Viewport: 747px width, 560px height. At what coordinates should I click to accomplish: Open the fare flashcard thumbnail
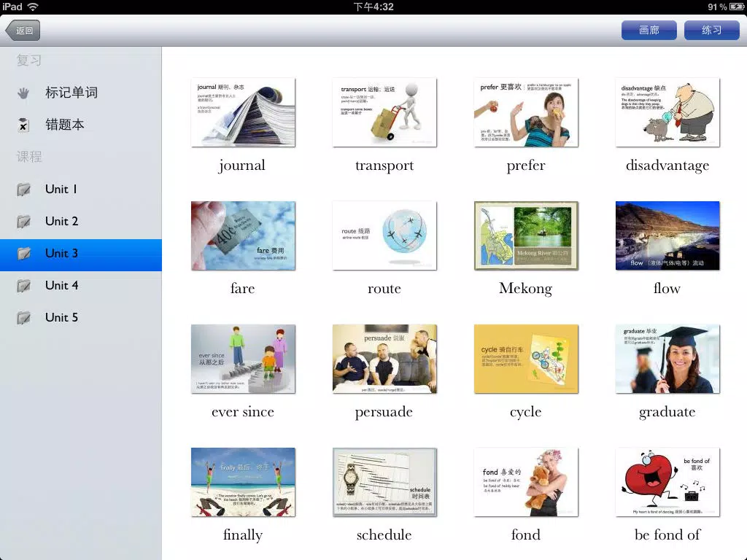point(243,236)
